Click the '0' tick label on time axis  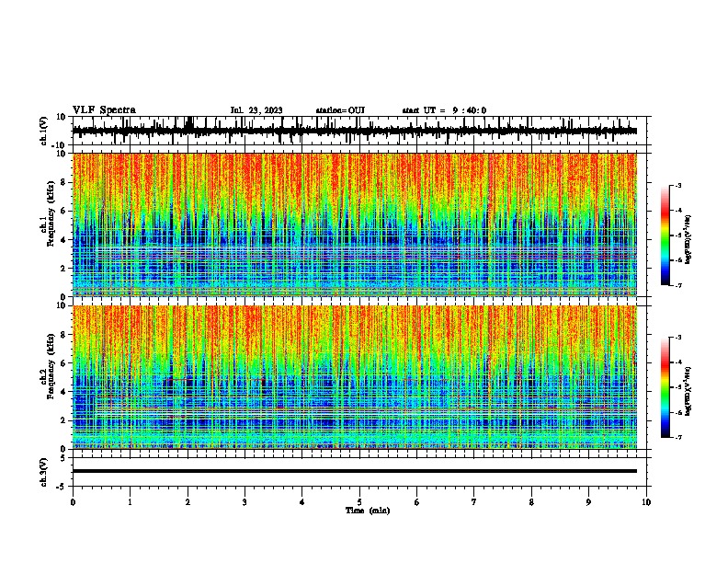coord(73,502)
